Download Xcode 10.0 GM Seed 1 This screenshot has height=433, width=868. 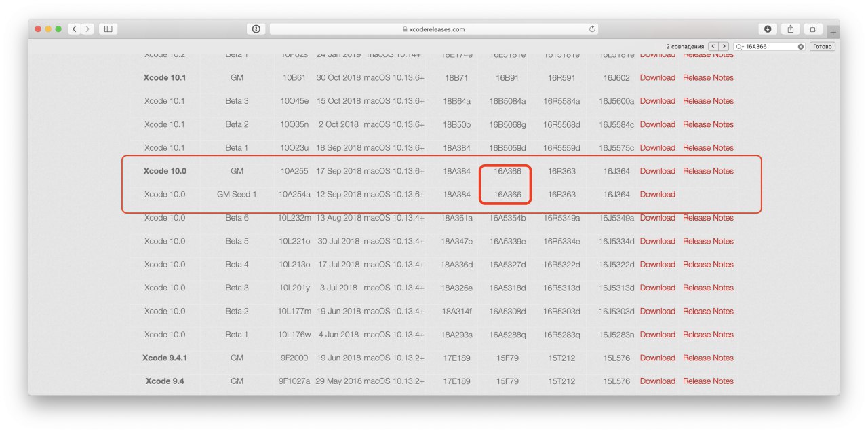coord(657,194)
